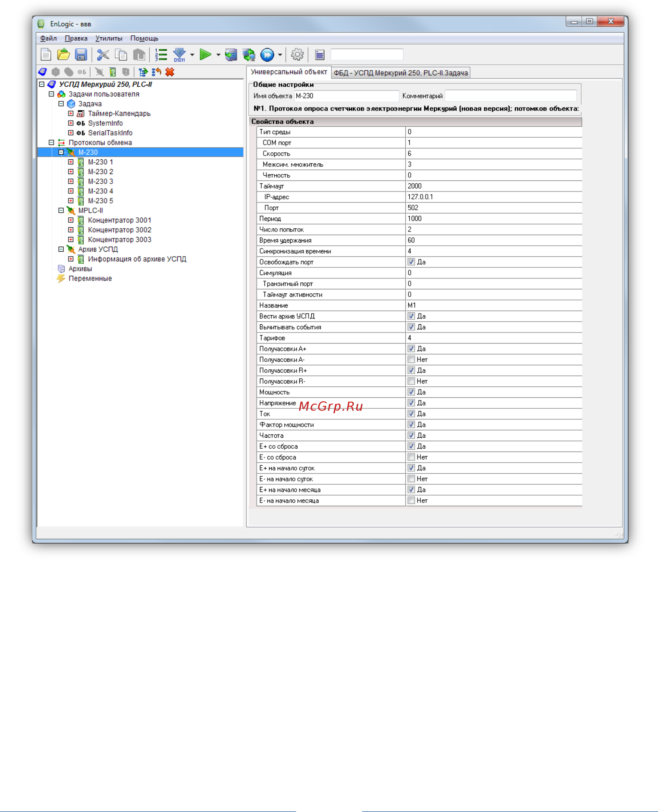
Task: Toggle the Мощность checkbox
Action: click(411, 392)
